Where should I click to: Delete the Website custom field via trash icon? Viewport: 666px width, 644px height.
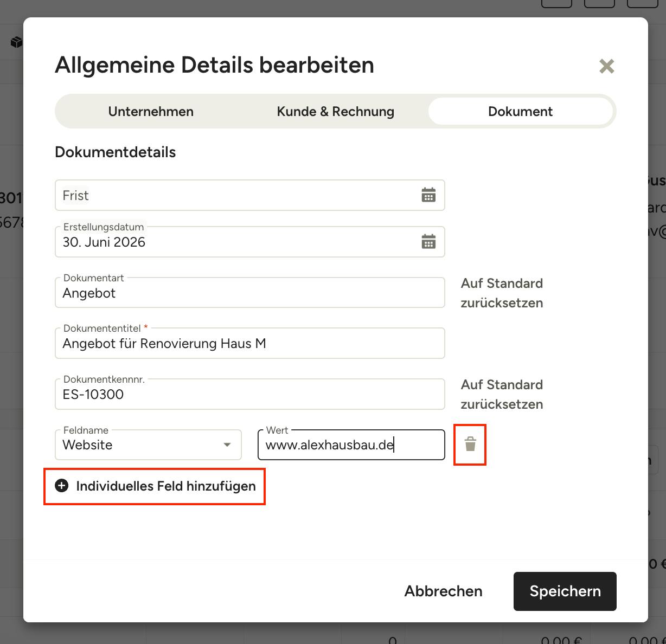click(470, 445)
